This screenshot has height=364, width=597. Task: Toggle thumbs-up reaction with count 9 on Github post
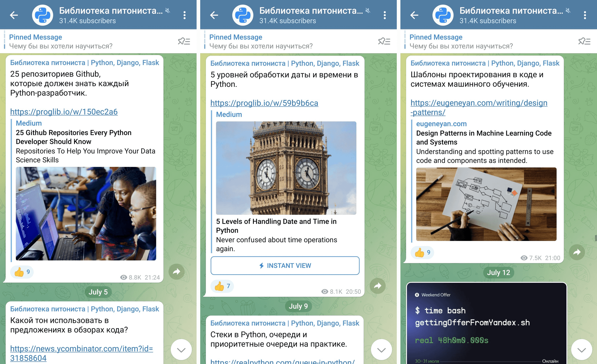[x=22, y=272]
